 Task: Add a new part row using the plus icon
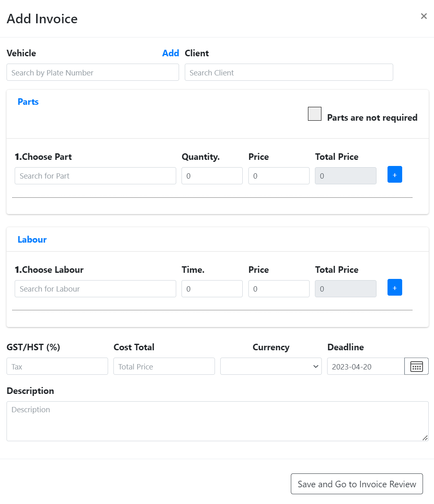[394, 175]
